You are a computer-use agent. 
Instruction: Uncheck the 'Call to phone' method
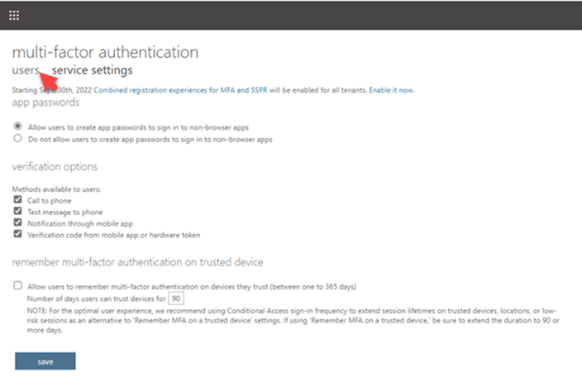point(18,200)
